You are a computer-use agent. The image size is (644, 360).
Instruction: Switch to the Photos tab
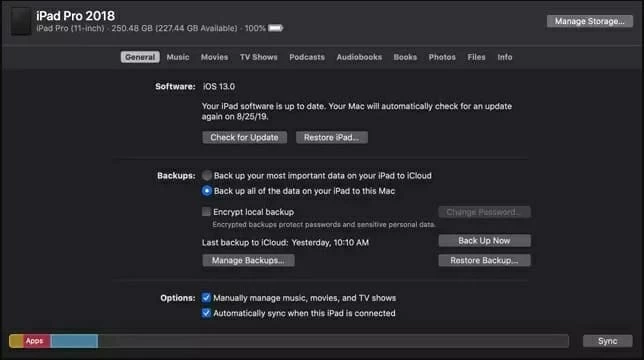click(442, 57)
